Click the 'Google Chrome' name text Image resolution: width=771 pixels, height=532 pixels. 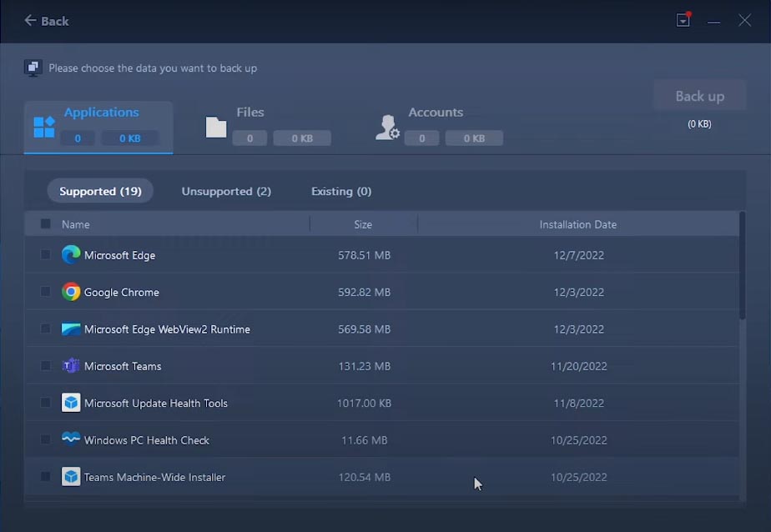click(x=122, y=293)
